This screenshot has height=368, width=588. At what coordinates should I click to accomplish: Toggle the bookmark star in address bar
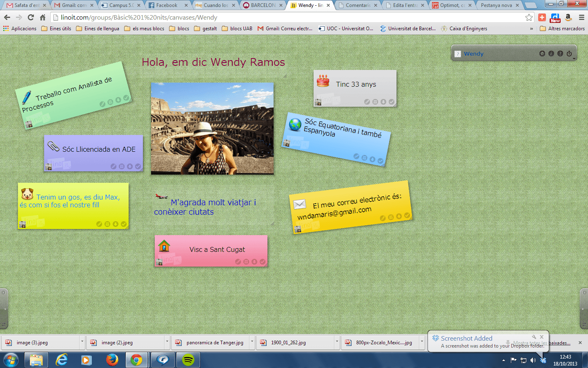529,17
